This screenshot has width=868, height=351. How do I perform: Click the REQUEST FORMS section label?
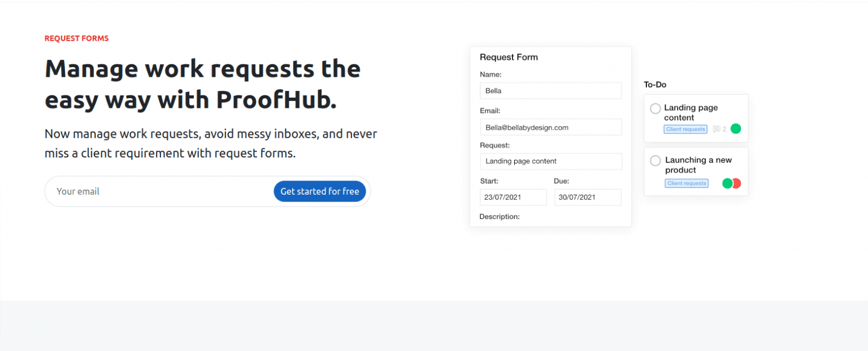tap(76, 38)
